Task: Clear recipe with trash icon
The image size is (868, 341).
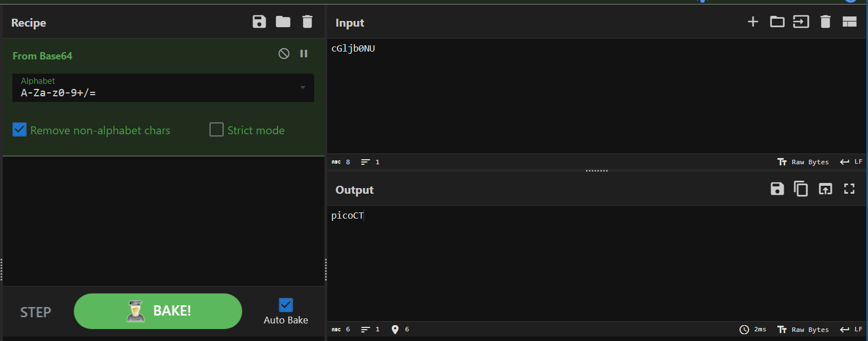Action: tap(307, 22)
